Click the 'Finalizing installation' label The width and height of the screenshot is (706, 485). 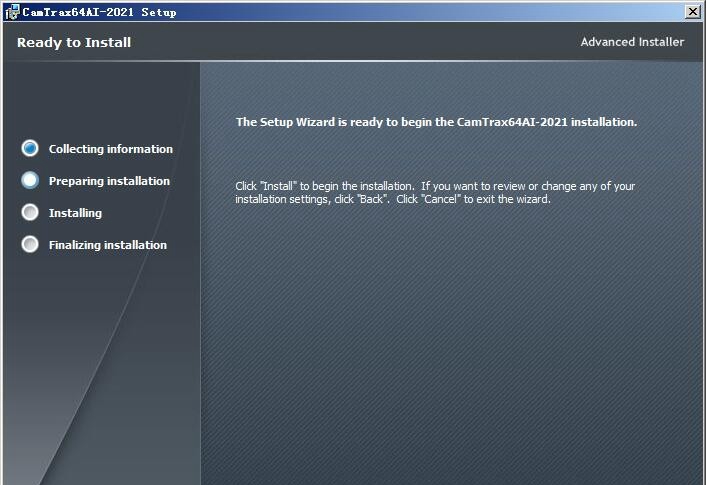coord(108,245)
